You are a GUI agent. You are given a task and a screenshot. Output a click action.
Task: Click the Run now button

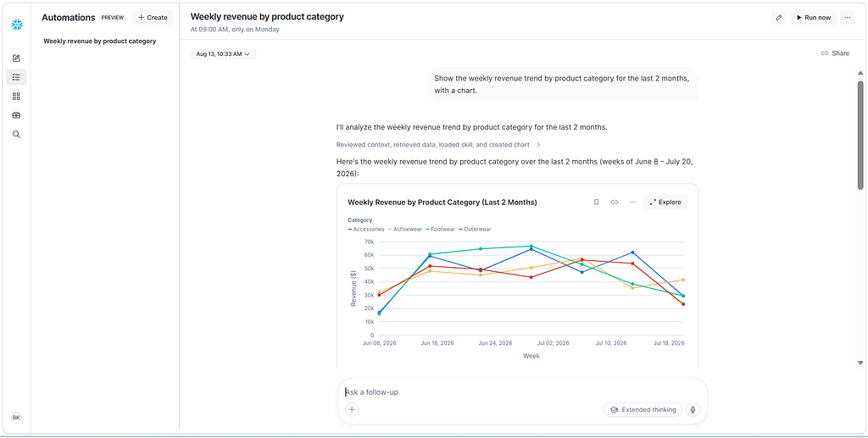[x=813, y=18]
